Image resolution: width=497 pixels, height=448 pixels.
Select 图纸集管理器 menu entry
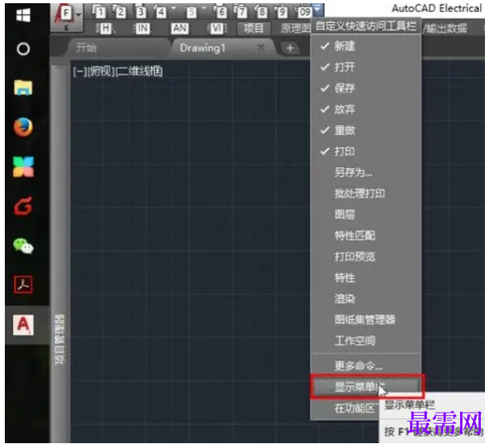[x=366, y=319]
